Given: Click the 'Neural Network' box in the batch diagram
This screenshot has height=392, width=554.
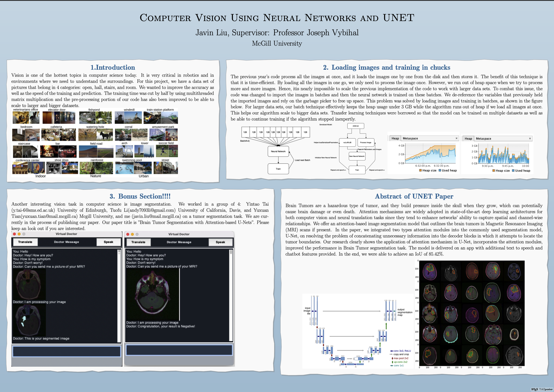Looking at the screenshot, I should (x=278, y=151).
